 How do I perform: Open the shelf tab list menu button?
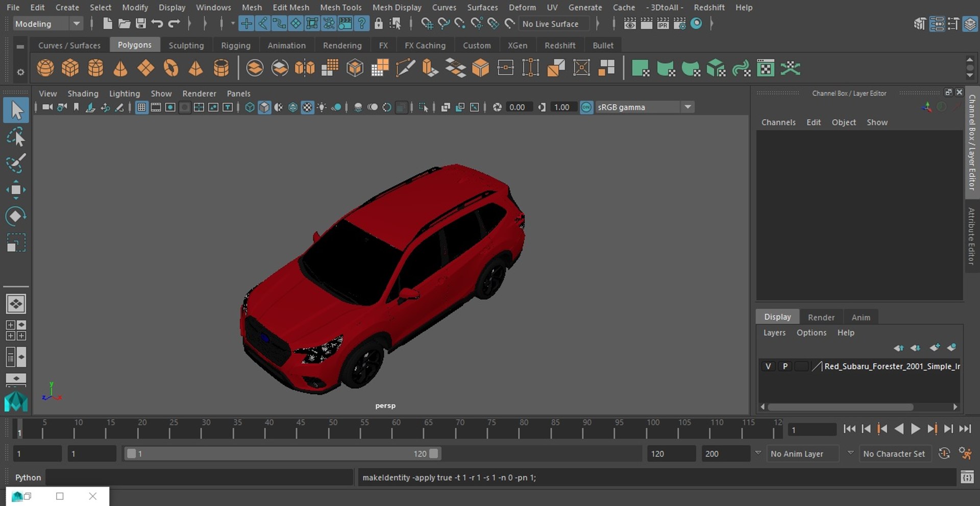[20, 46]
